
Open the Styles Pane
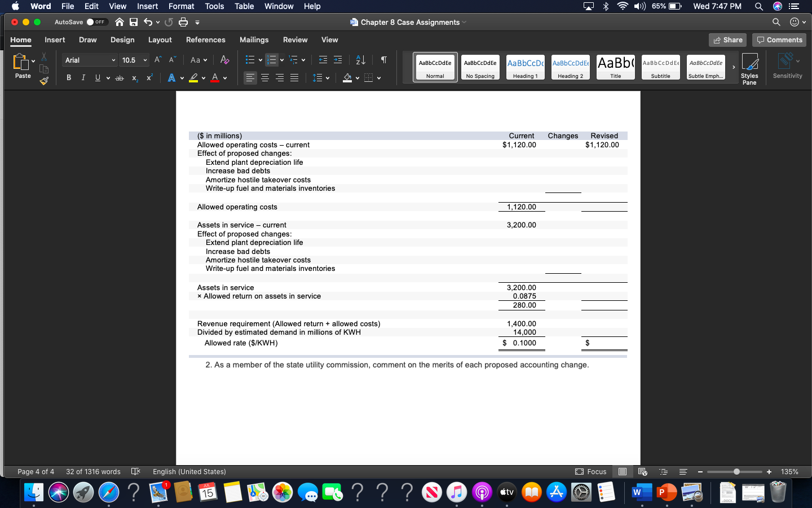[749, 68]
